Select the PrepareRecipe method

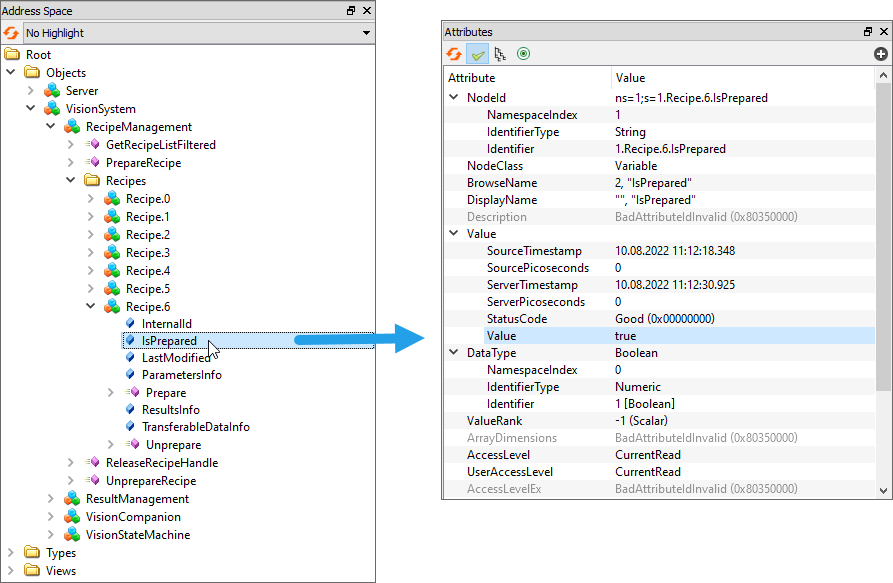[143, 163]
